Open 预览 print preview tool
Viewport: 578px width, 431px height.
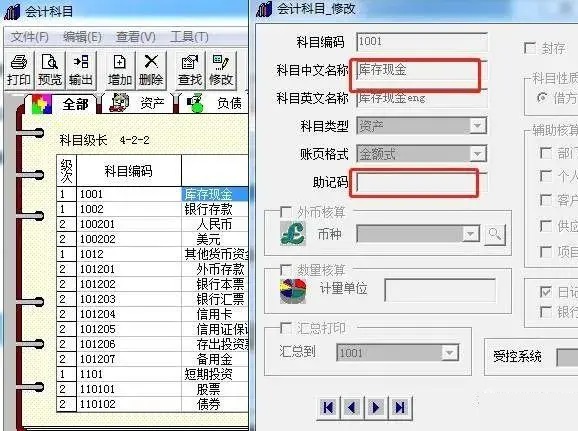(50, 70)
